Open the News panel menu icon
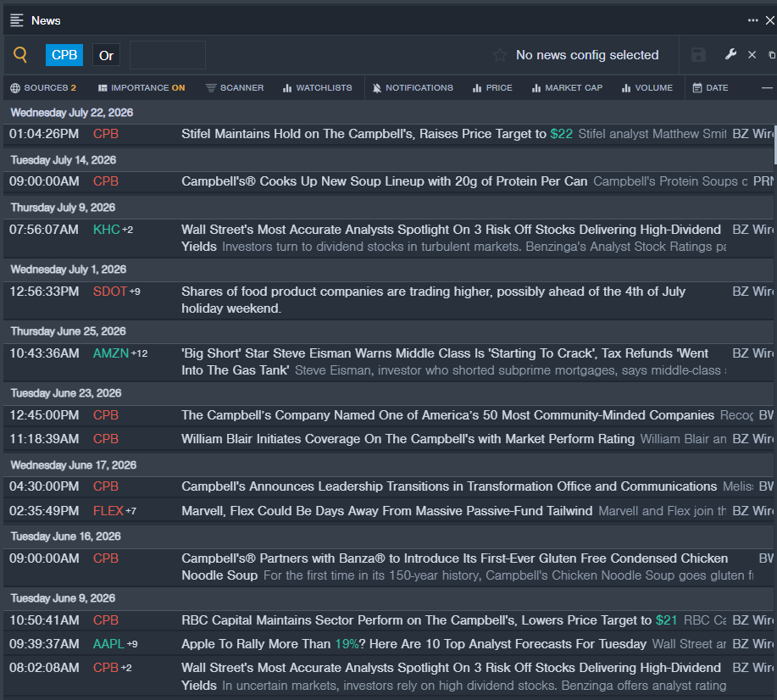777x700 pixels. [x=16, y=20]
